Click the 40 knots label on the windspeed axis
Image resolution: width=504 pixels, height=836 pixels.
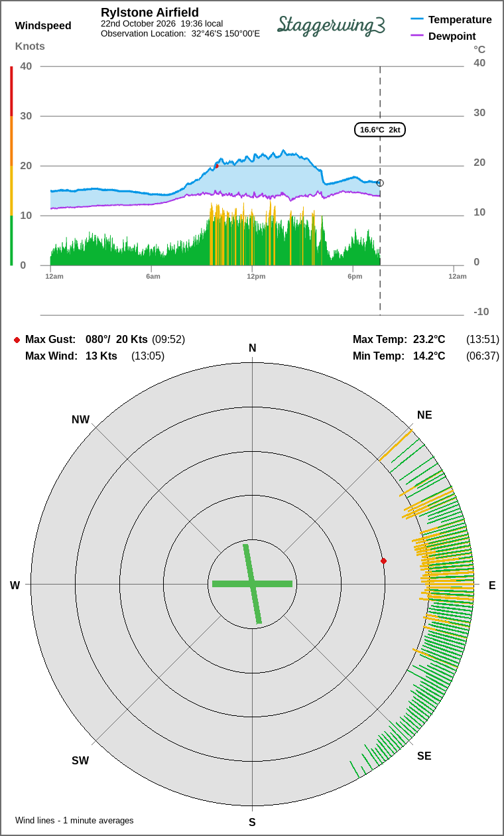click(26, 66)
